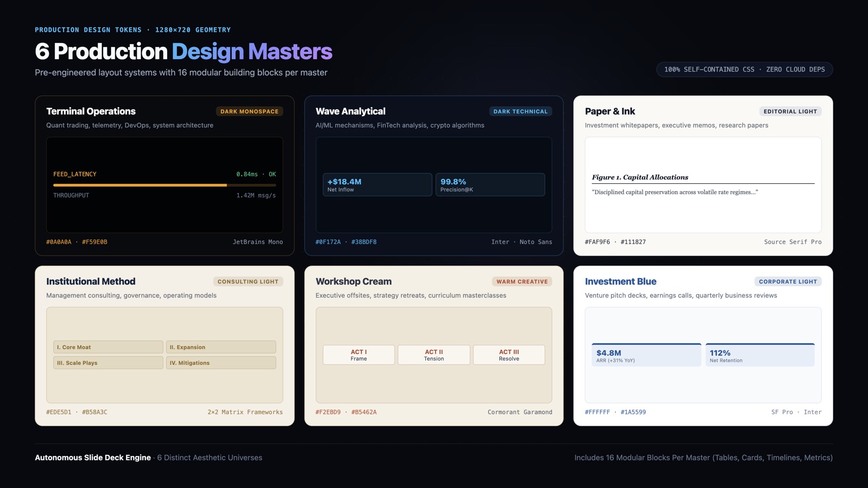This screenshot has width=868, height=488.
Task: Select the +$18.4M Net Inflow metric tile
Action: pyautogui.click(x=378, y=185)
